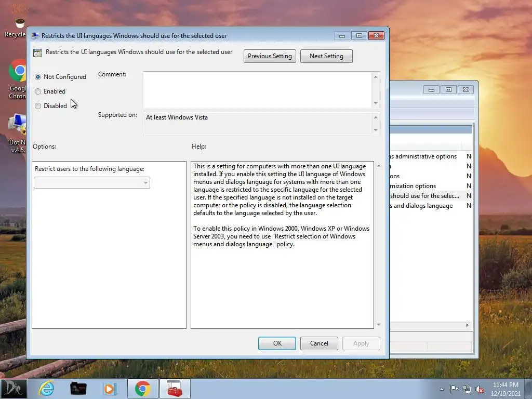
Task: Open the file folder taskbar icon
Action: [x=78, y=389]
